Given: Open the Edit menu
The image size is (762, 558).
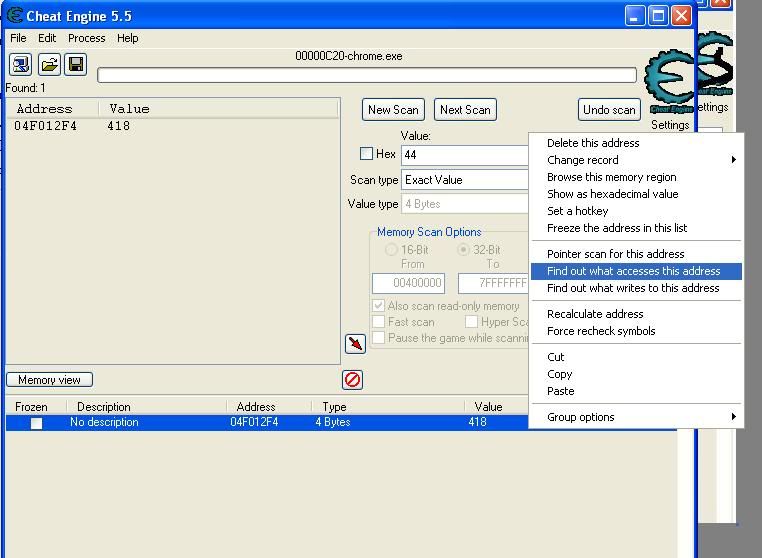Looking at the screenshot, I should (47, 38).
